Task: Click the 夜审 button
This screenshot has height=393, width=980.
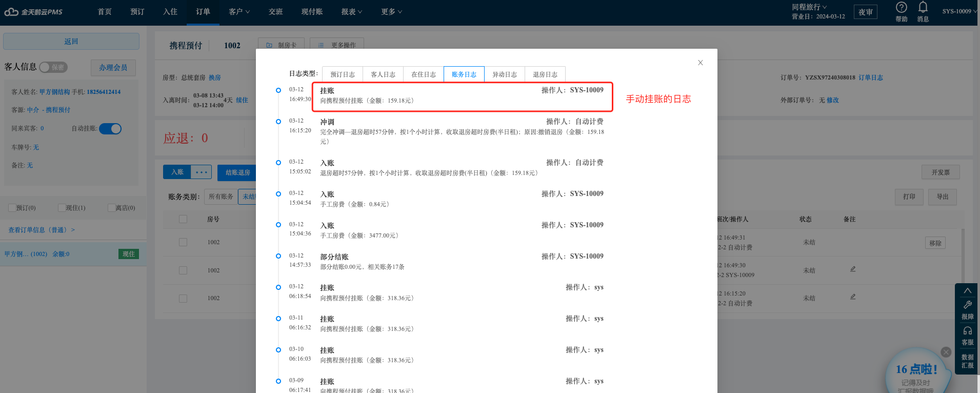Action: pos(866,12)
